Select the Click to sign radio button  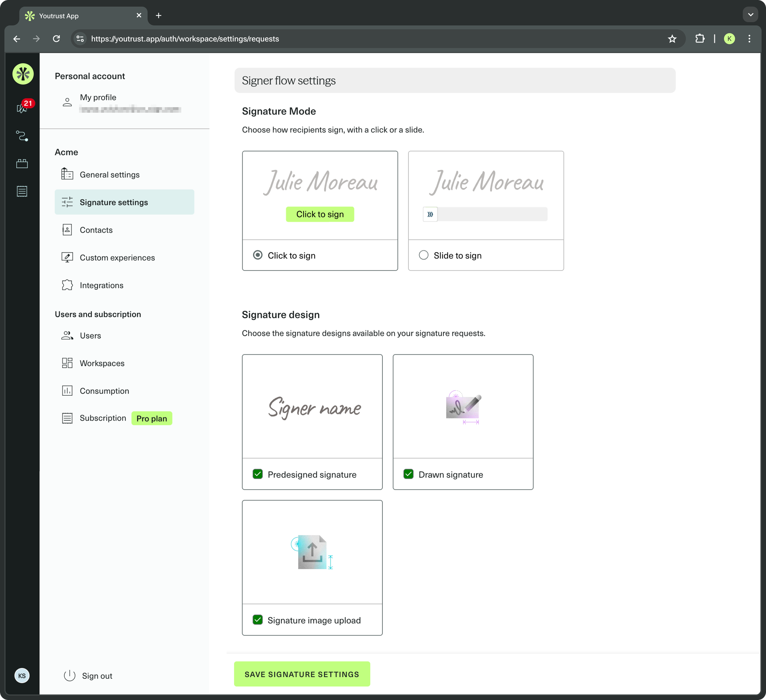pyautogui.click(x=258, y=255)
